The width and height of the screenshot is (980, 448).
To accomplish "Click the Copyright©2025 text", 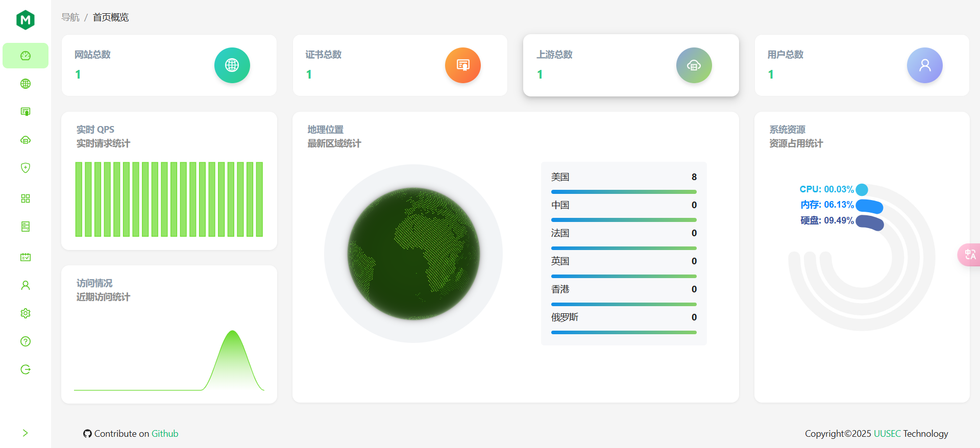I will pyautogui.click(x=838, y=434).
